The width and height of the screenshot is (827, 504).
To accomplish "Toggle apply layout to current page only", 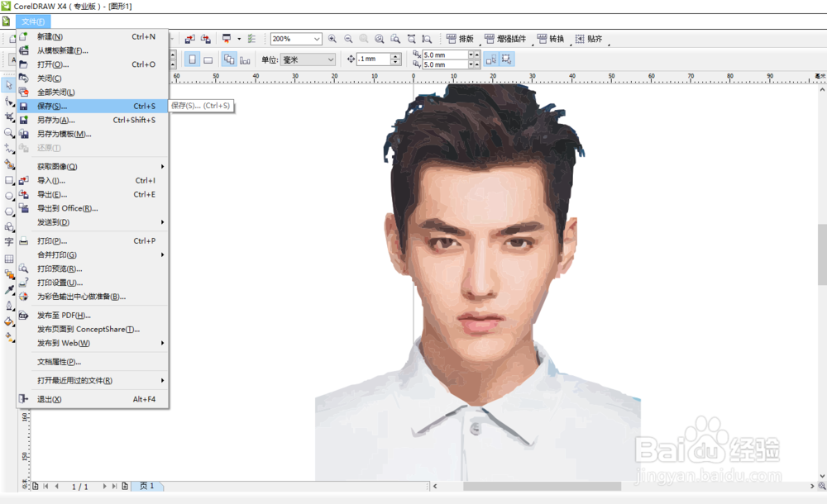I will [x=245, y=59].
